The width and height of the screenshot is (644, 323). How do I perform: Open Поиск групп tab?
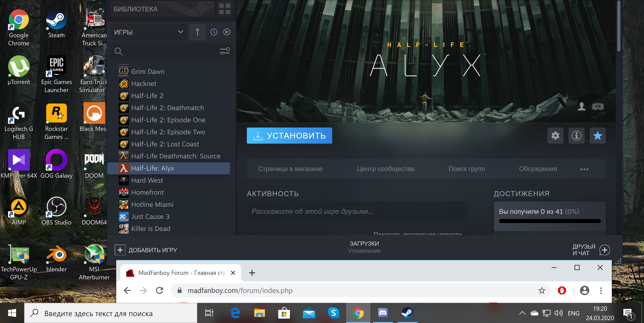click(x=467, y=169)
